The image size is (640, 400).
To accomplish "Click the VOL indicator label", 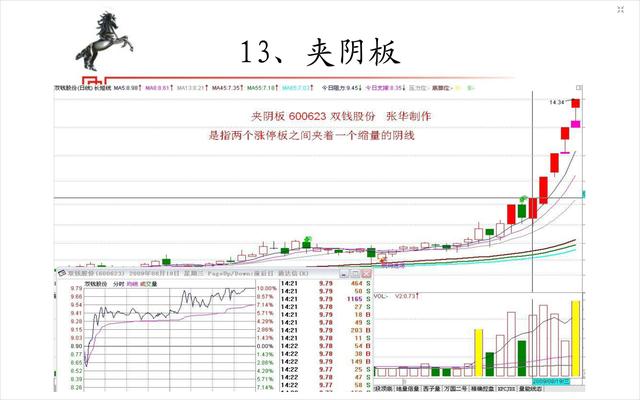I will click(381, 296).
